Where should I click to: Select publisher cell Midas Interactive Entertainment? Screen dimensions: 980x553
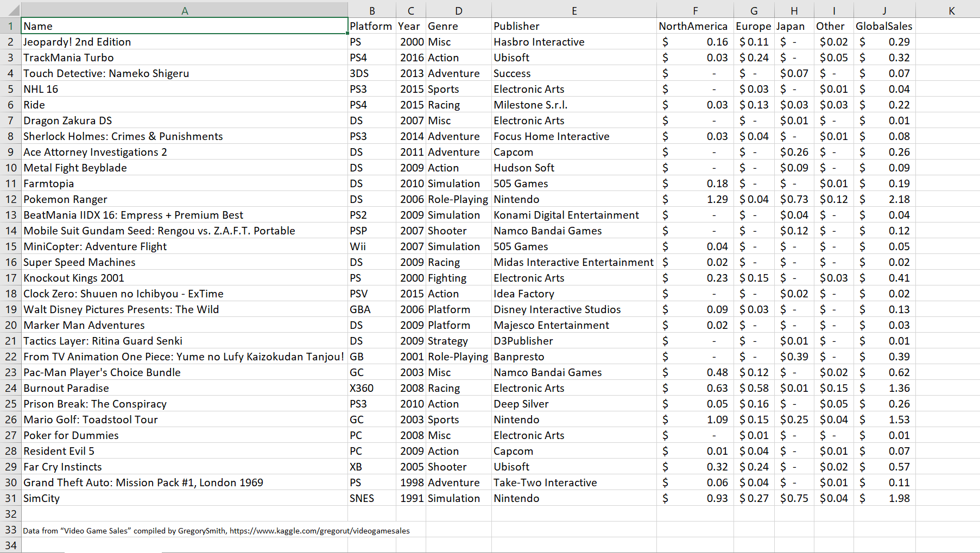tap(574, 262)
